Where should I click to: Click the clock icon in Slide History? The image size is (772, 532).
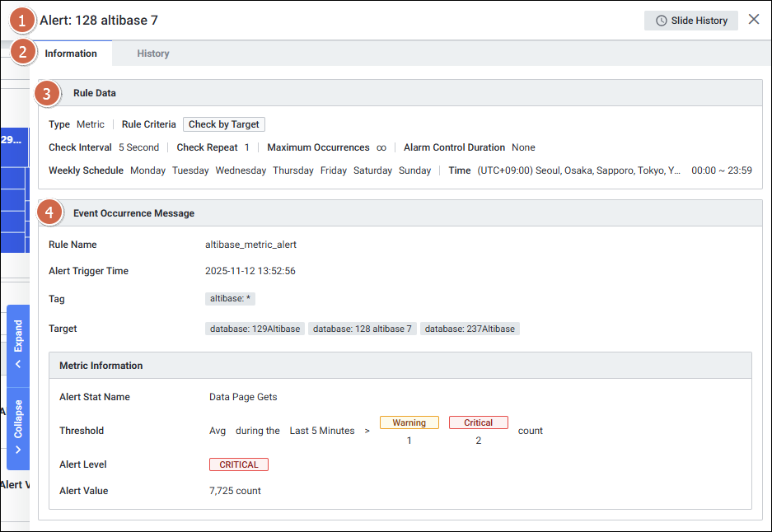pos(661,21)
